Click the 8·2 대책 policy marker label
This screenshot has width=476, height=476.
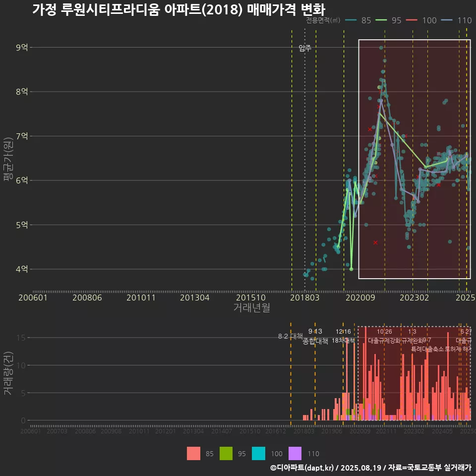[x=290, y=336]
